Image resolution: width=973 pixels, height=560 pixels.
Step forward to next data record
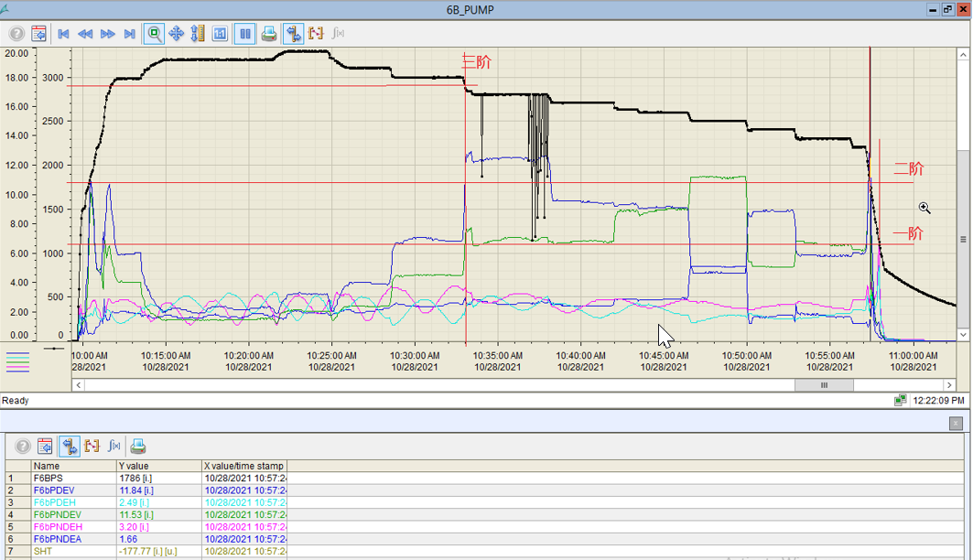point(107,34)
